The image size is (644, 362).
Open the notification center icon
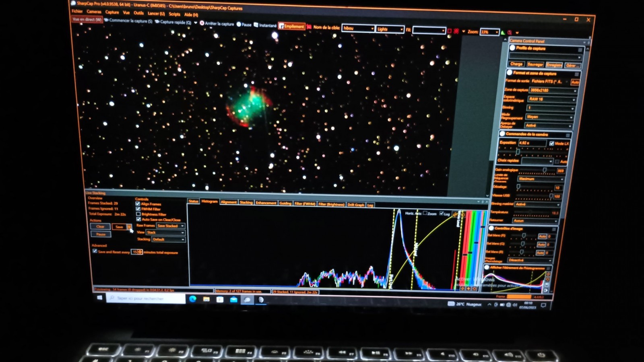[543, 305]
